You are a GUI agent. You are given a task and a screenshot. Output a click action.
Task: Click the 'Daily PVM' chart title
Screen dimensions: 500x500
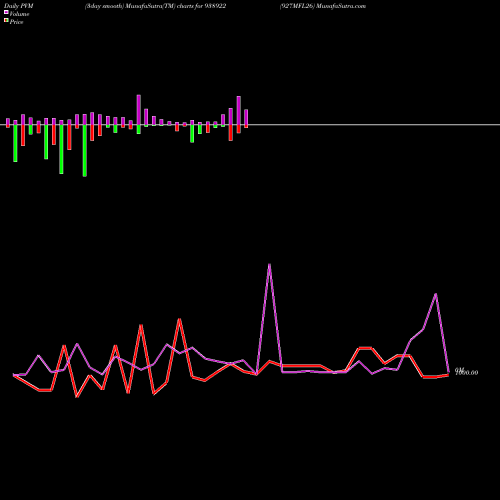[x=19, y=6]
